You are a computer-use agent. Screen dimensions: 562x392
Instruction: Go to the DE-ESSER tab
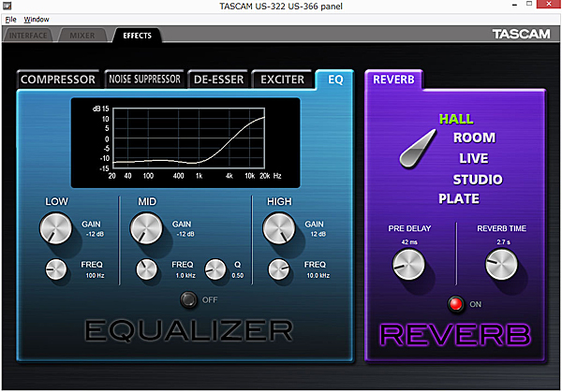[218, 80]
